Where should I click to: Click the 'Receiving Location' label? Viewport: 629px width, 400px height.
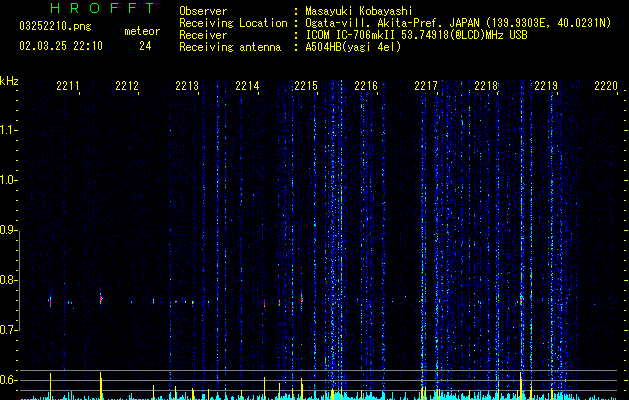click(x=233, y=23)
